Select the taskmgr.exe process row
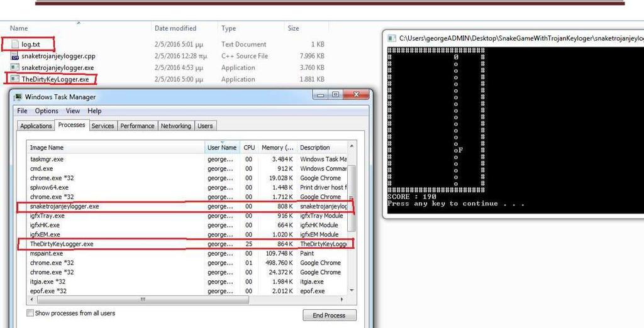 coord(187,159)
